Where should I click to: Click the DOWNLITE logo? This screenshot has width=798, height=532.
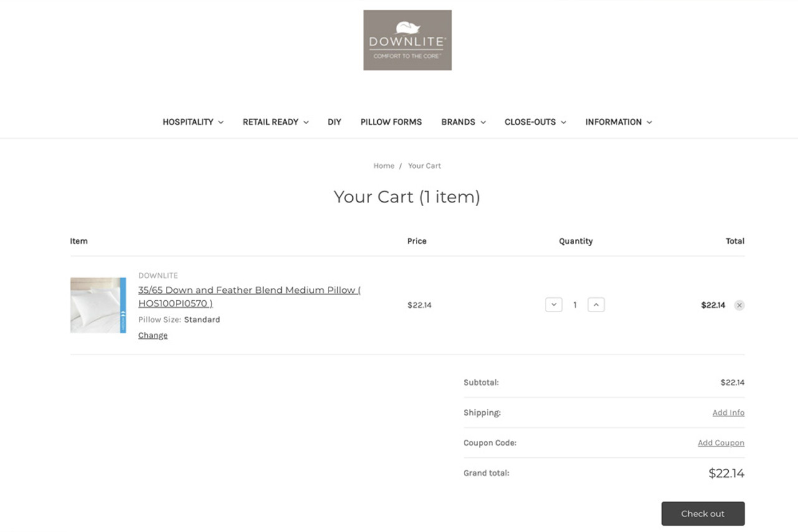[407, 39]
